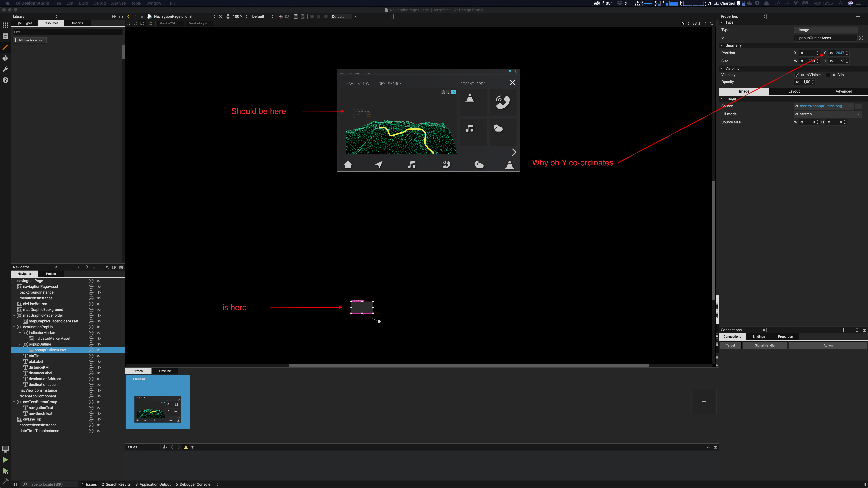Remove the connection with minus icon
This screenshot has width=868, height=488.
[850, 330]
